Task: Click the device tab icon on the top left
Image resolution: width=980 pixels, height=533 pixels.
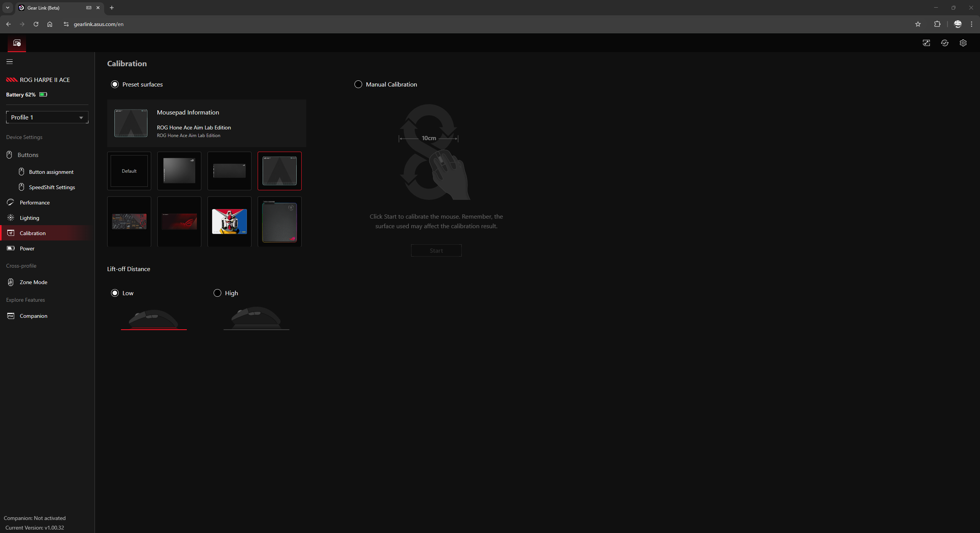Action: click(x=17, y=43)
